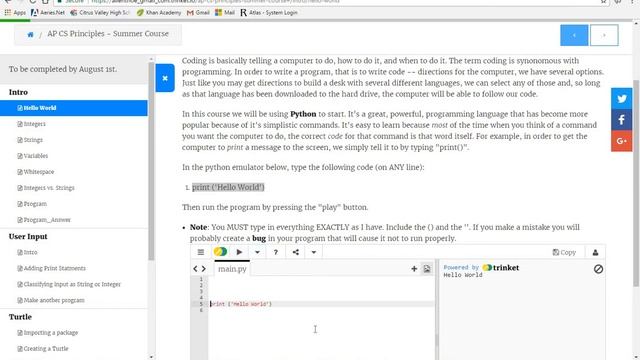Click the home icon in breadcrumb

pyautogui.click(x=30, y=35)
